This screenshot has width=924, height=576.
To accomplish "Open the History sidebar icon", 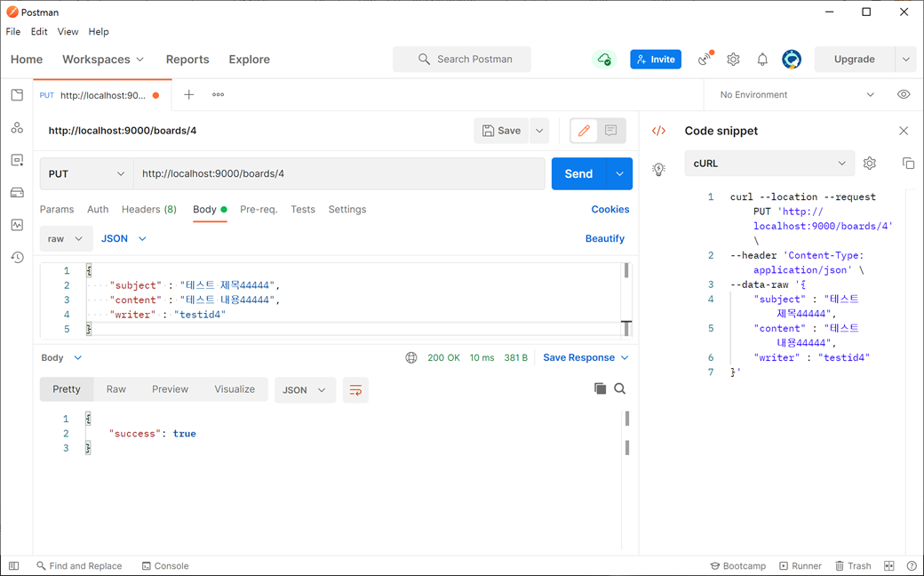I will pos(17,257).
